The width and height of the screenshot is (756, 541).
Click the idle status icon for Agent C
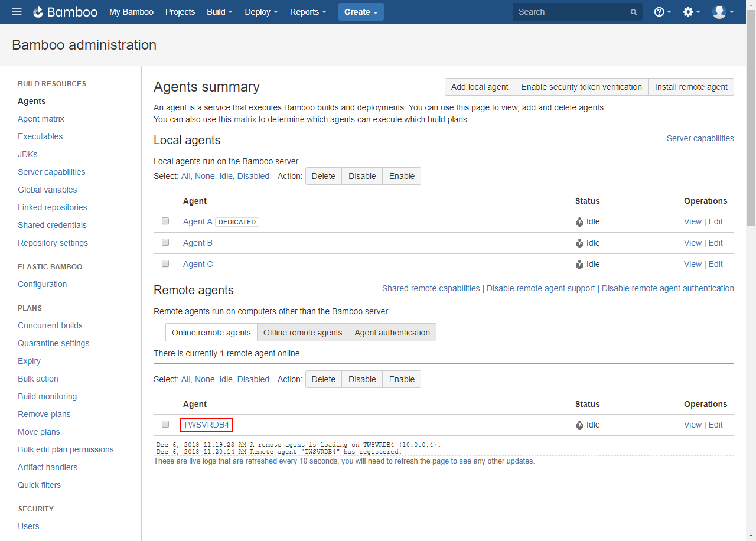click(x=579, y=265)
